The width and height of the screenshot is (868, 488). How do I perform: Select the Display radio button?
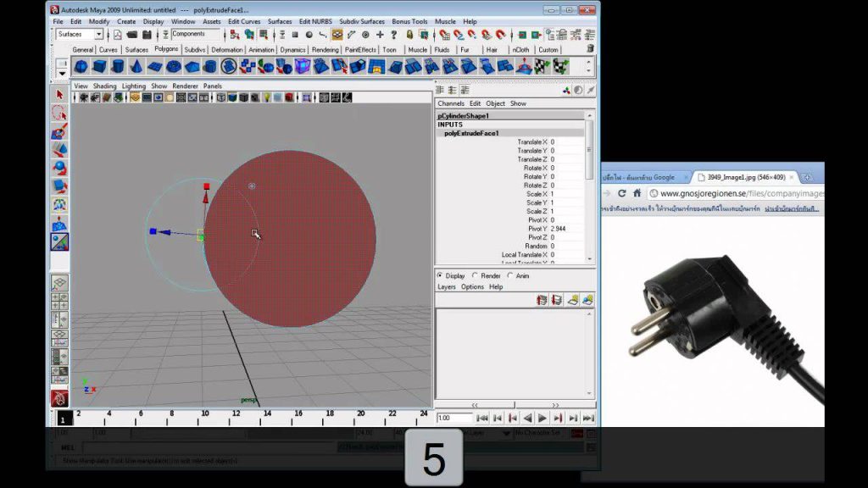pyautogui.click(x=440, y=275)
